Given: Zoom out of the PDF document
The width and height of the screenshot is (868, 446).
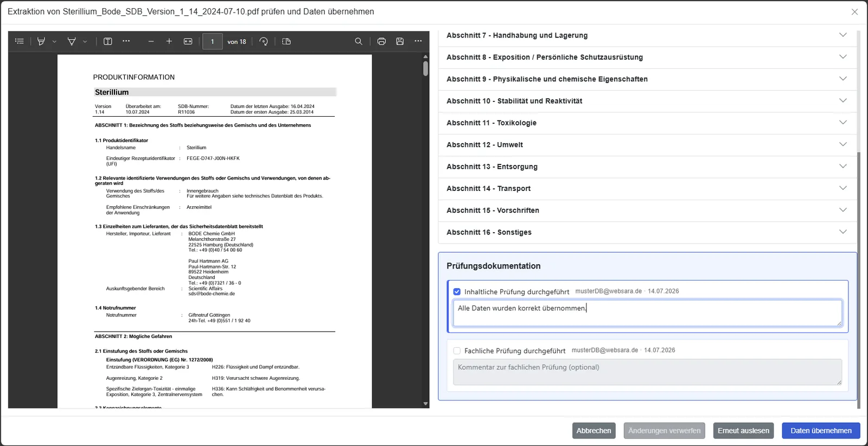Looking at the screenshot, I should (x=151, y=41).
